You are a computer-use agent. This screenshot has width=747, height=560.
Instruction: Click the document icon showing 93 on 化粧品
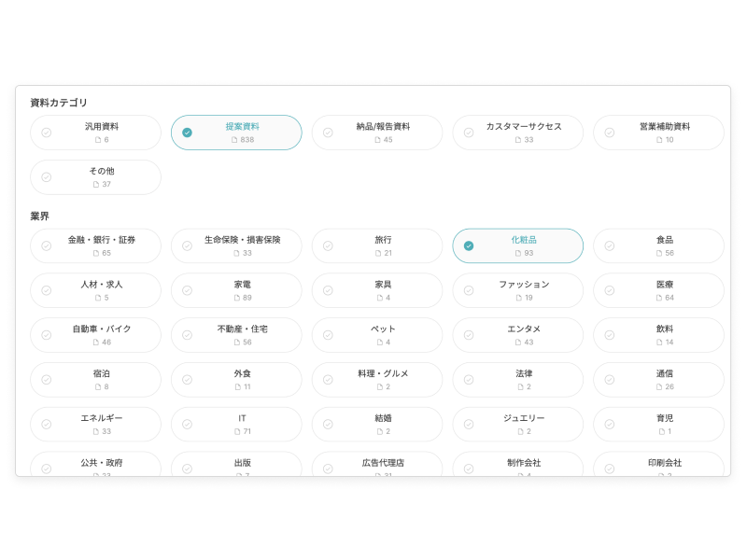pos(519,253)
